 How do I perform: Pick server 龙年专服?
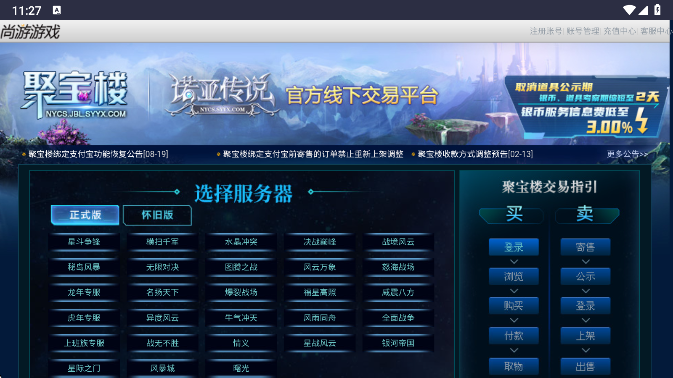[84, 293]
